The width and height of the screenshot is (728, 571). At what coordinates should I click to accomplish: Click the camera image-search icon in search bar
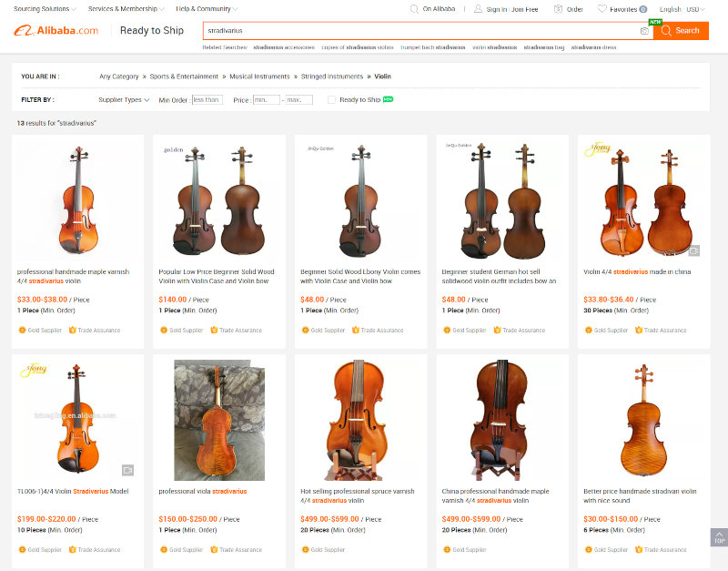point(644,31)
